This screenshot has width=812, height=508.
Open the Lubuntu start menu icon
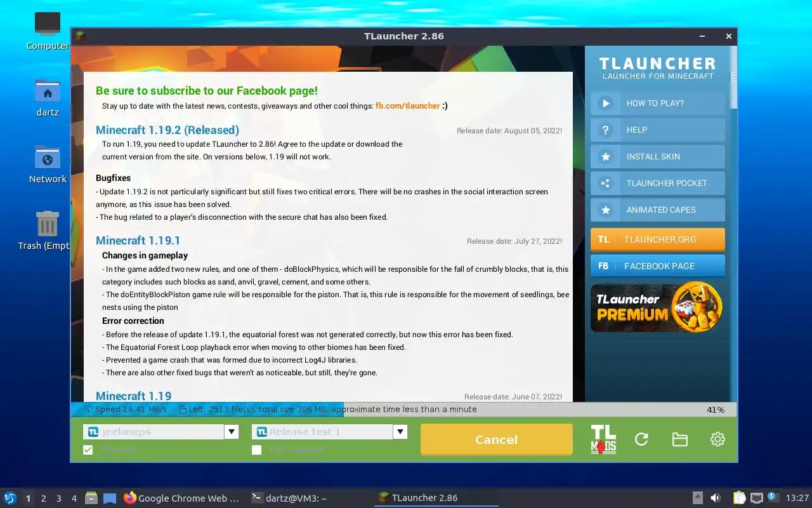coord(10,498)
